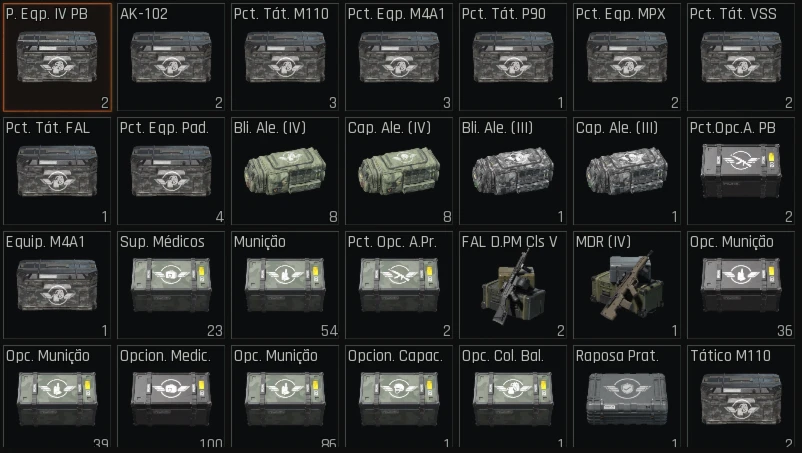This screenshot has height=453, width=802.
Task: Choose the MDR (IV) rifle bundle
Action: [x=627, y=285]
